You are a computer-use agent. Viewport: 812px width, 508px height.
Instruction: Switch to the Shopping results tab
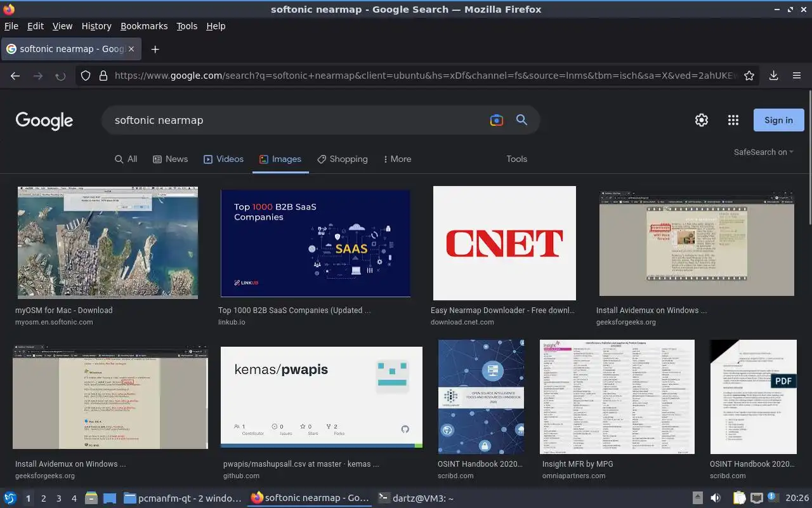point(343,159)
